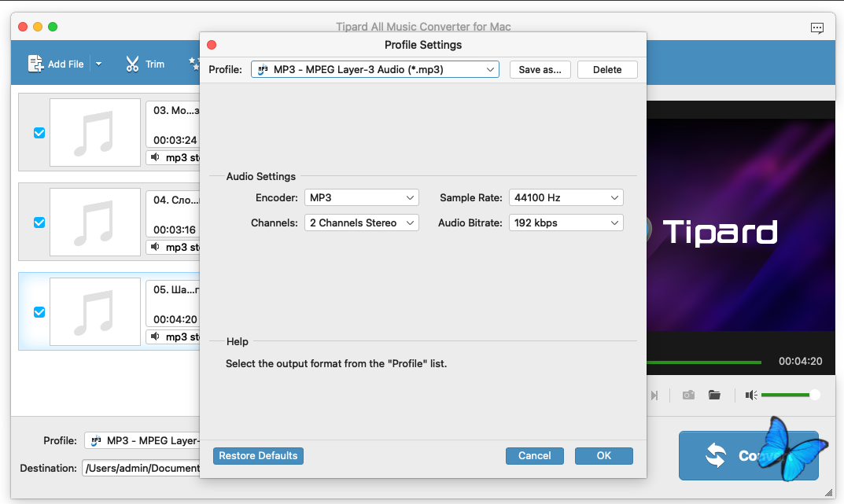Click the Help text about Profile list
Image resolution: width=844 pixels, height=504 pixels.
pos(337,364)
